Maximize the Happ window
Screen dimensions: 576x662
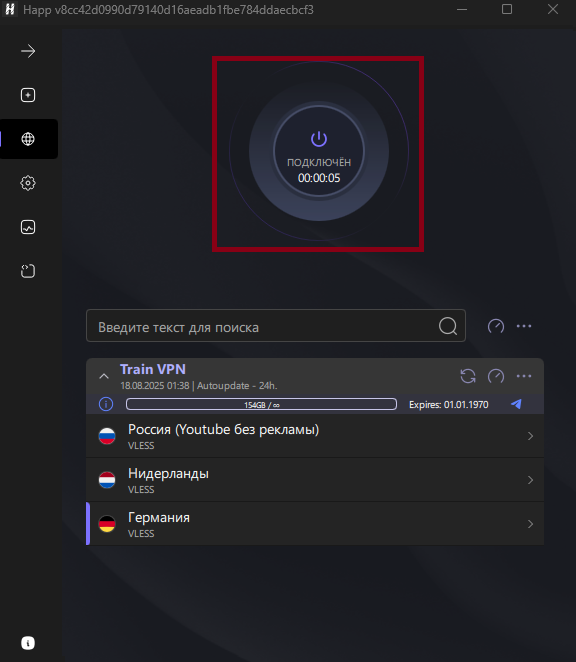[507, 9]
